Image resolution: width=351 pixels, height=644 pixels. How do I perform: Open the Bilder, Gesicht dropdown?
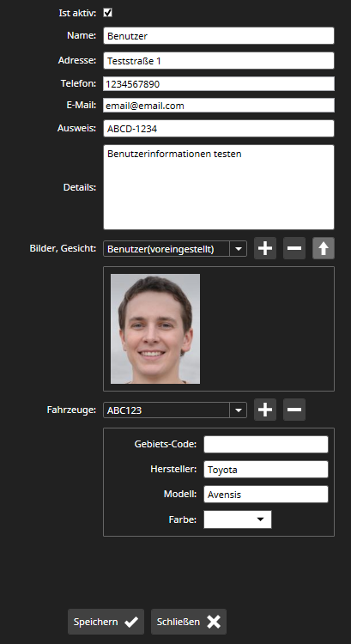(x=175, y=249)
